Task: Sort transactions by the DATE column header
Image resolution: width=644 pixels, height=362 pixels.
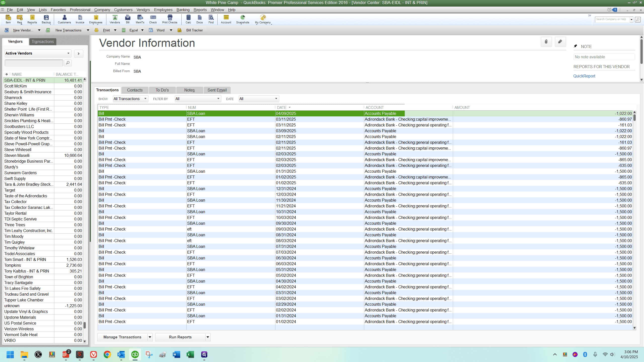Action: click(319, 107)
